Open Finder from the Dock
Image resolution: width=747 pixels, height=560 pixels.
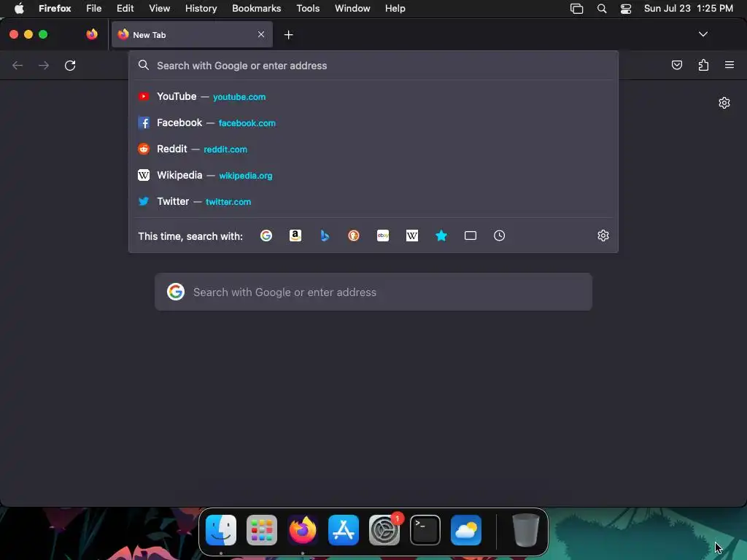(x=221, y=530)
